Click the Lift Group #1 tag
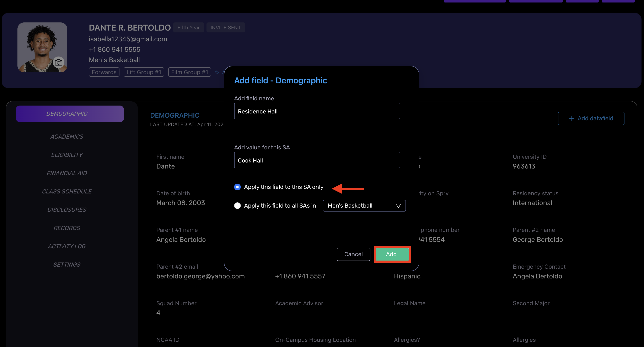The height and width of the screenshot is (347, 644). pyautogui.click(x=144, y=72)
